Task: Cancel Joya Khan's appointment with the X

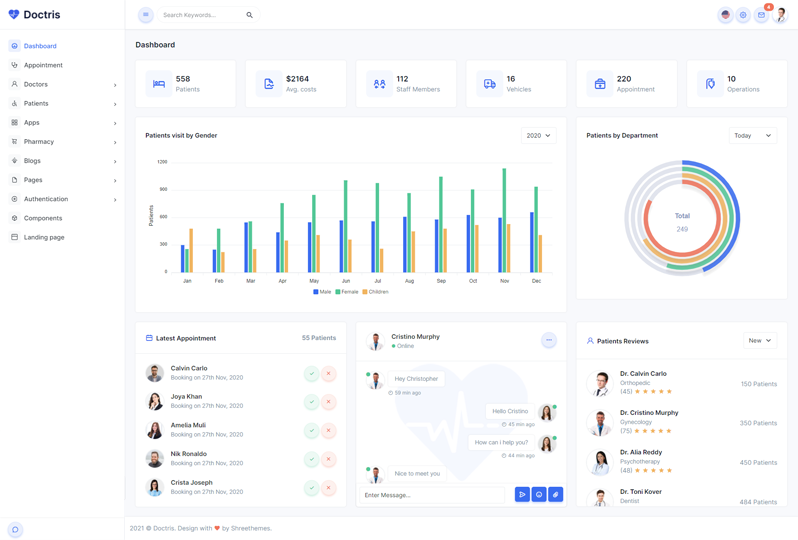Action: 329,402
